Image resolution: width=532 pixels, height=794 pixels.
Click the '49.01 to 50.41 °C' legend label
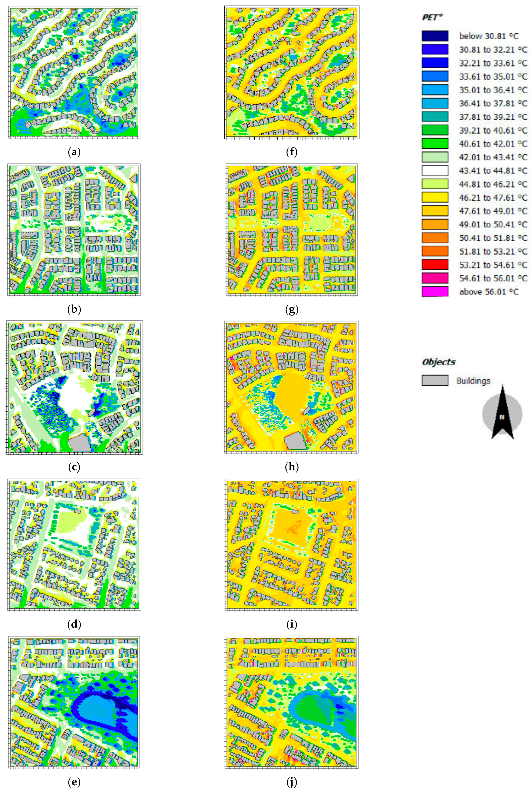493,224
